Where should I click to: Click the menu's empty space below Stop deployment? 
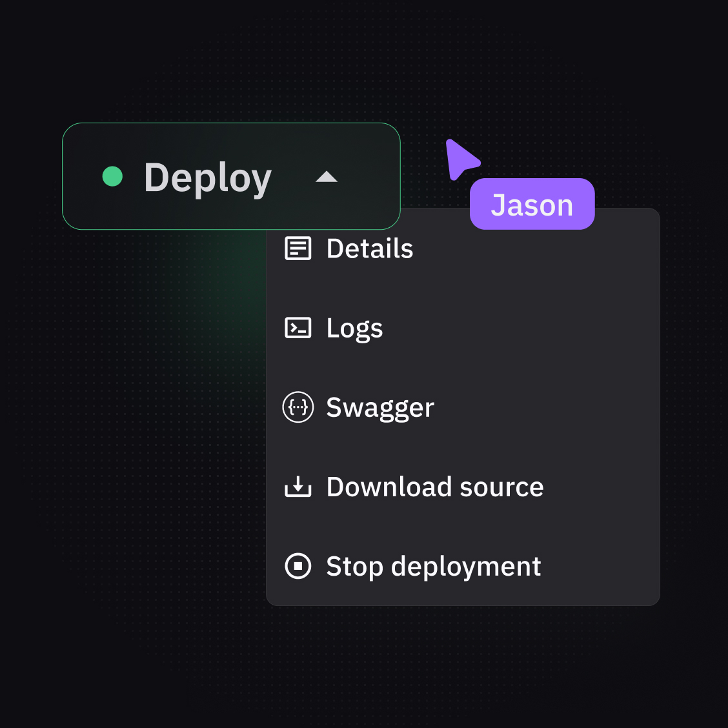[462, 595]
